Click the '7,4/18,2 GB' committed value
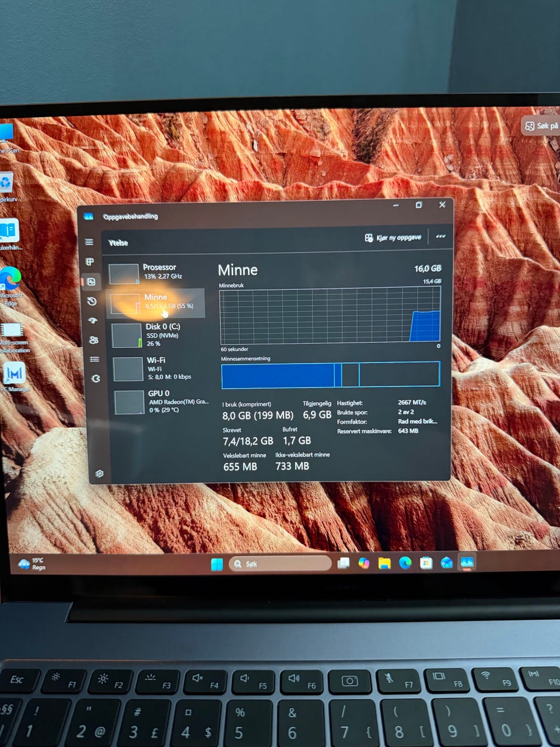This screenshot has height=747, width=560. click(x=248, y=441)
